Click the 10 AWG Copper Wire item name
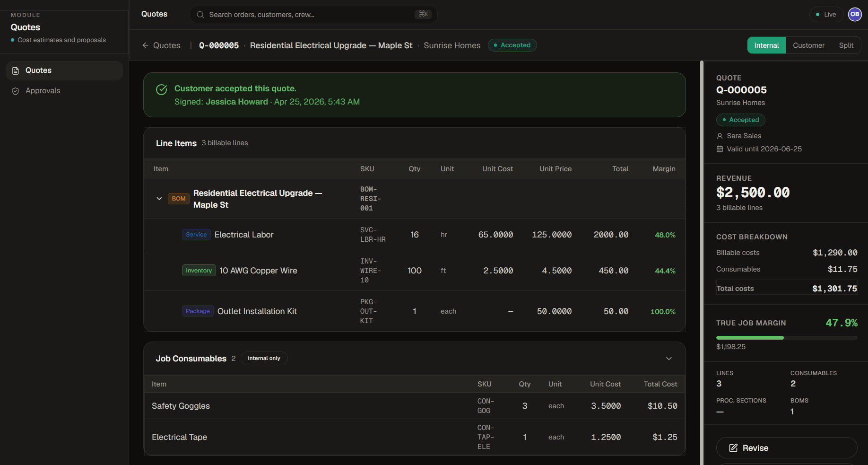868x465 pixels. tap(258, 271)
